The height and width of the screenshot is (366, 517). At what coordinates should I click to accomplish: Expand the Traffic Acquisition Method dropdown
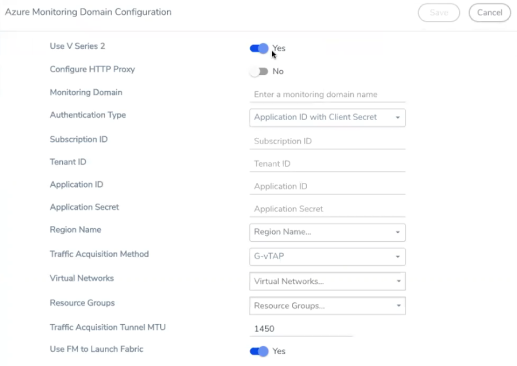[x=327, y=257]
